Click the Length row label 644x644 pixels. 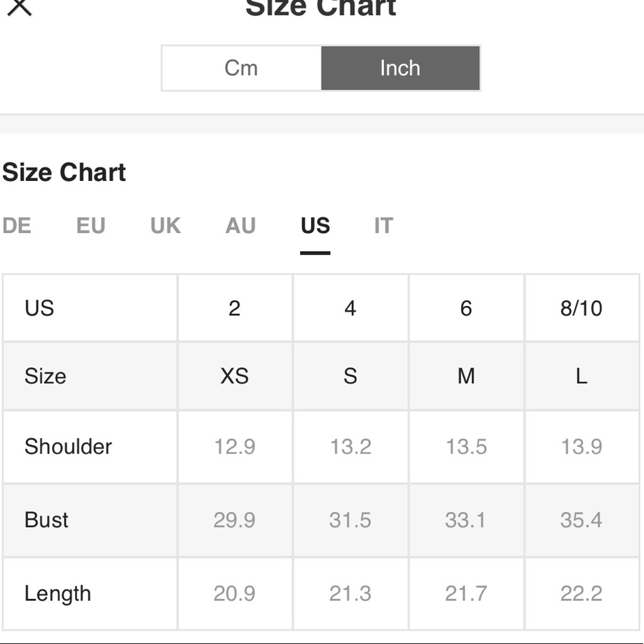pos(57,594)
